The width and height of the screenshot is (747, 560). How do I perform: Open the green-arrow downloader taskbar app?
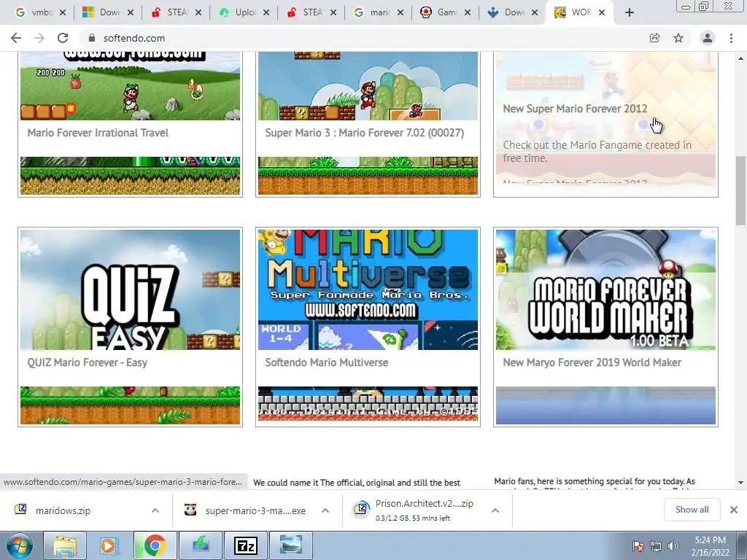[201, 545]
